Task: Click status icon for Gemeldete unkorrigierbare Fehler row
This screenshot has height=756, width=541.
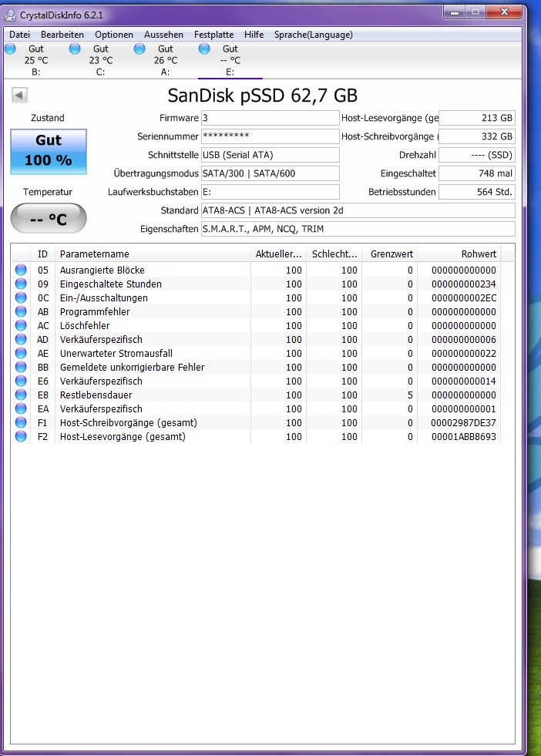Action: (x=21, y=367)
